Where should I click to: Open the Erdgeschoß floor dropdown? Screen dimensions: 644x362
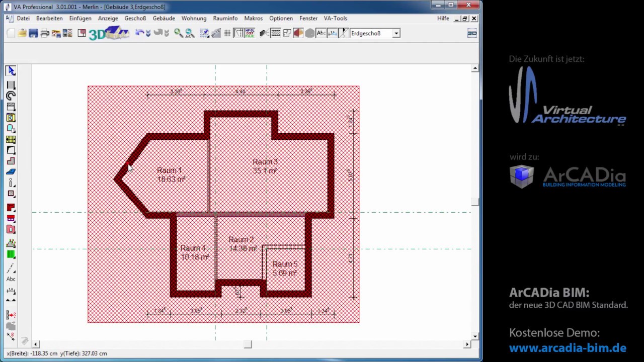click(396, 33)
